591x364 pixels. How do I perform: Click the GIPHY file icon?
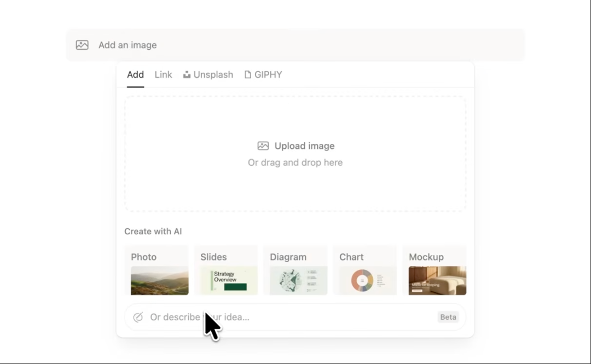248,75
